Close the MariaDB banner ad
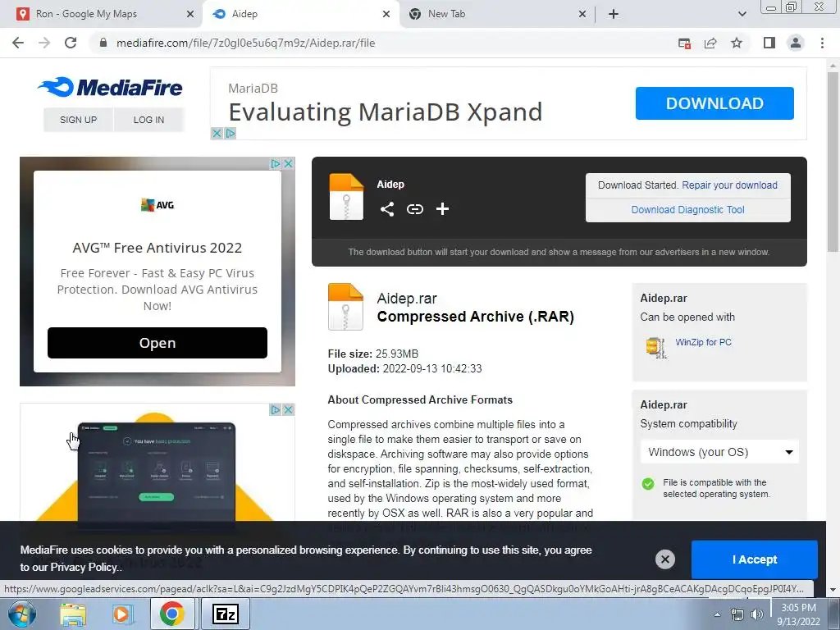 click(217, 133)
